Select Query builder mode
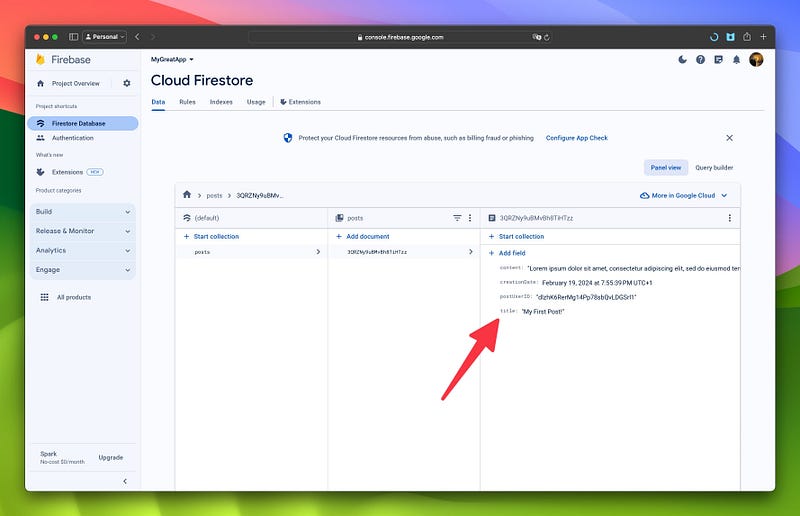 click(x=714, y=167)
